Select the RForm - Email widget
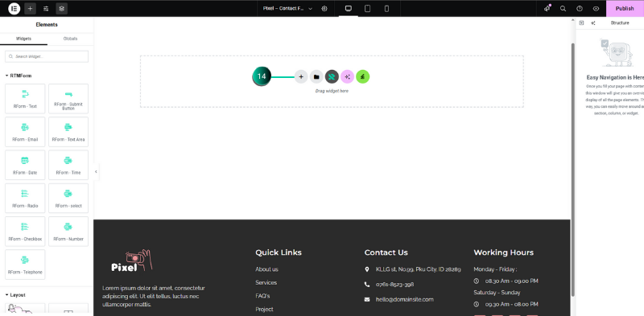 (25, 132)
